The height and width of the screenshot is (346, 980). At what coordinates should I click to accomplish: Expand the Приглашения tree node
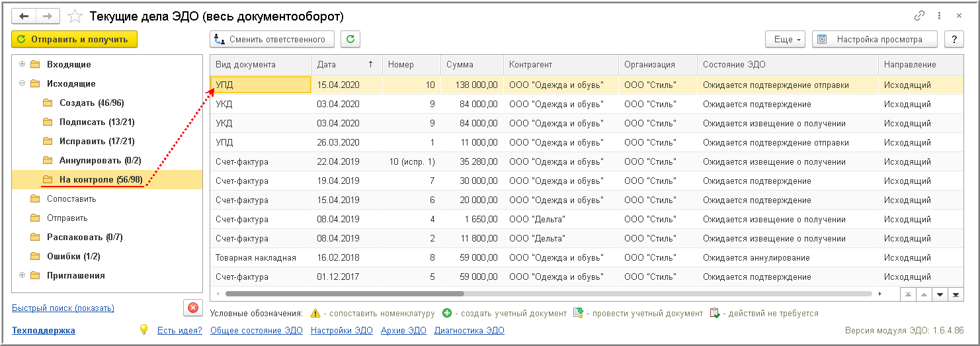(22, 275)
